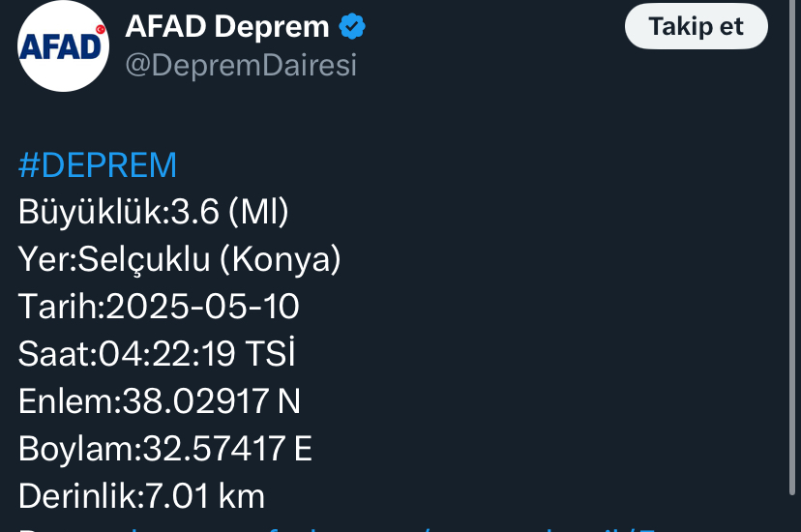Click the Saat:04:22:19 TSİ line
The image size is (801, 532).
(157, 353)
